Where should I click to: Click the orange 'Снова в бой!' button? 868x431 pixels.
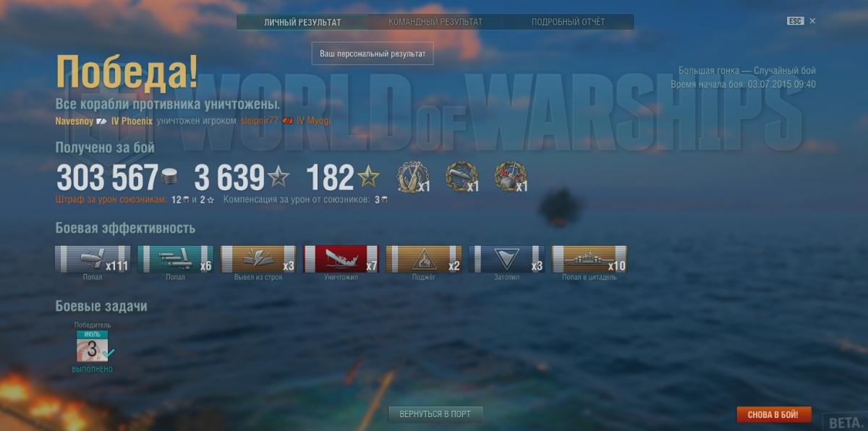coord(774,415)
